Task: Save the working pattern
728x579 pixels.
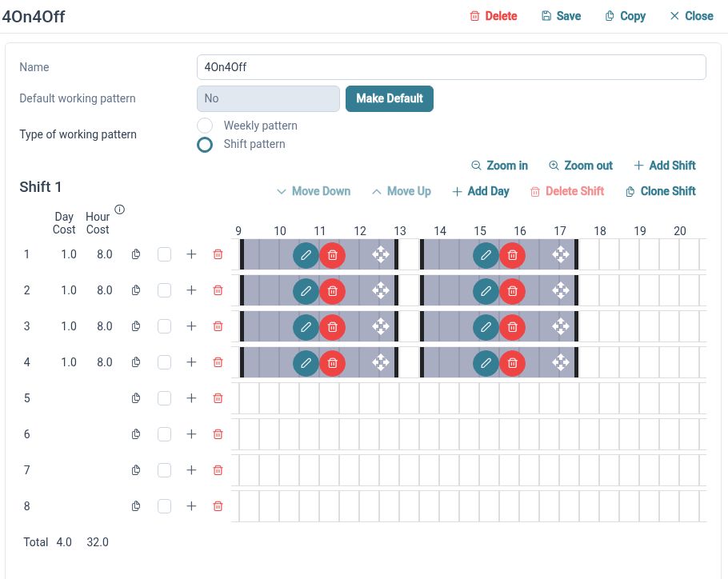Action: click(x=561, y=16)
